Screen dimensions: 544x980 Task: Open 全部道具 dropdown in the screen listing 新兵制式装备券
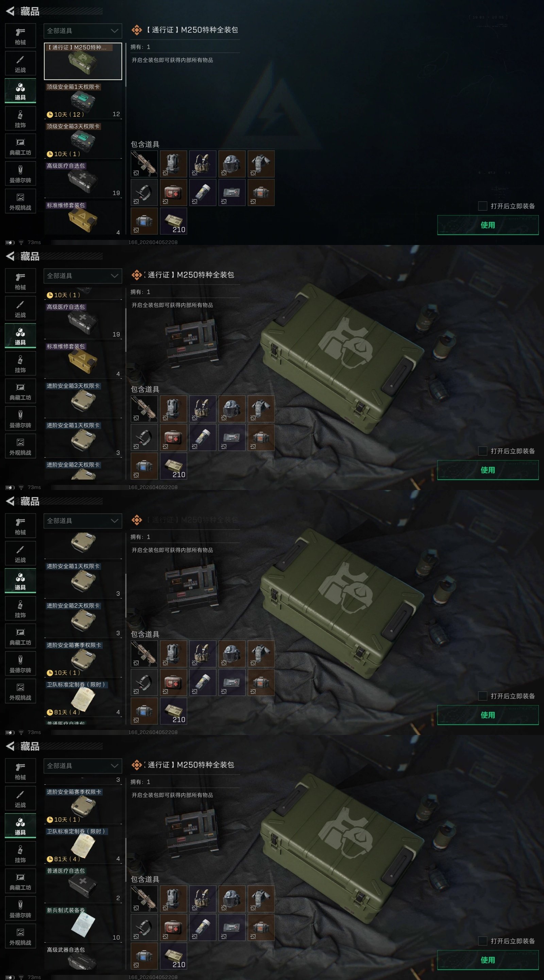(x=83, y=766)
